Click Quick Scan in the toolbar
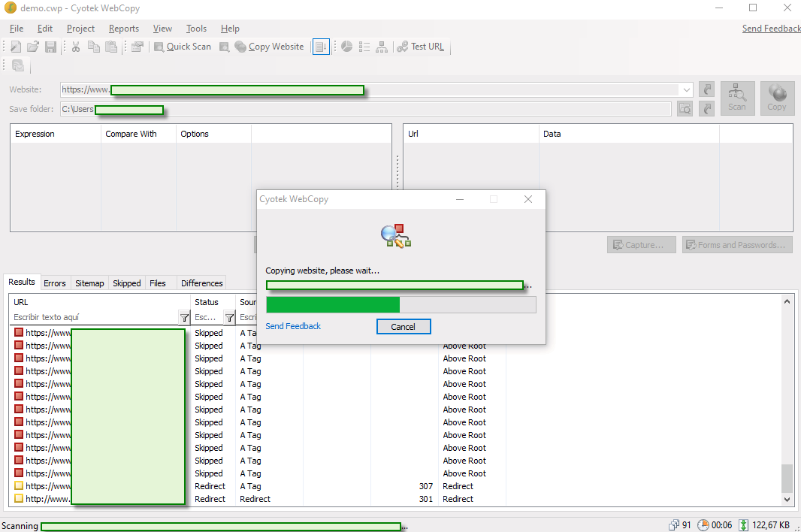The image size is (801, 532). pyautogui.click(x=183, y=47)
